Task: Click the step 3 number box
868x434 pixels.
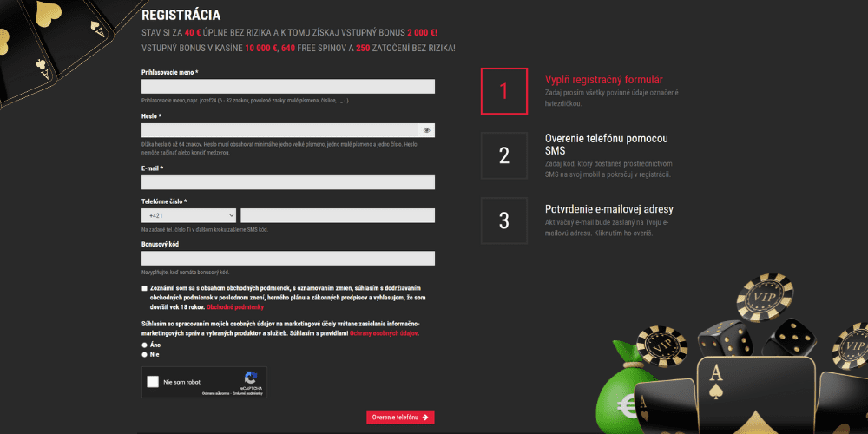Action: click(503, 220)
